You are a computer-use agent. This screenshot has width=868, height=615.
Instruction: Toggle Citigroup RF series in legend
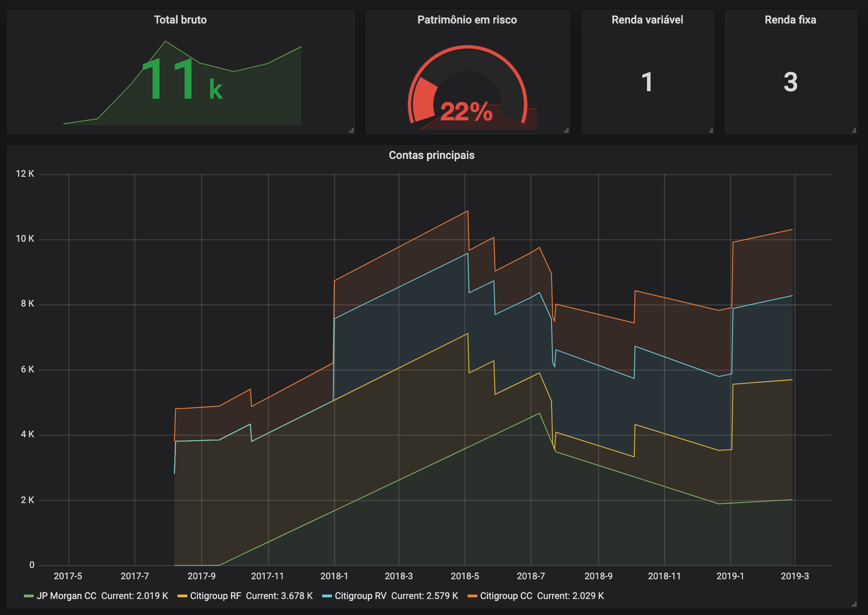(215, 596)
